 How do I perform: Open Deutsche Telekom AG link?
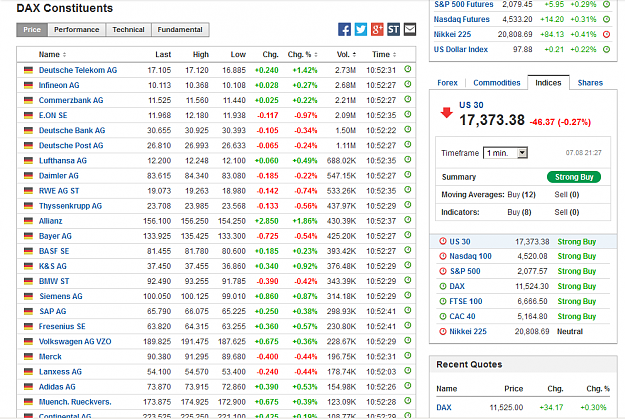[78, 70]
